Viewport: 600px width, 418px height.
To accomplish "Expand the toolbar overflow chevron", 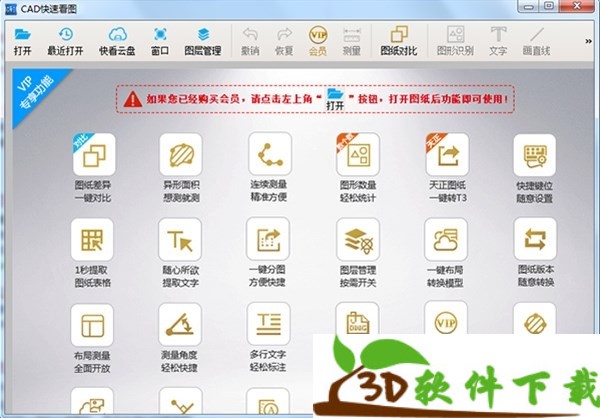I will (589, 41).
